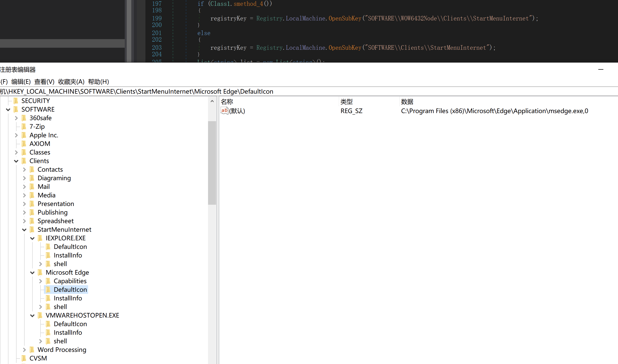Select DefaultIcon under IEXPLORE.EXE

(x=70, y=247)
